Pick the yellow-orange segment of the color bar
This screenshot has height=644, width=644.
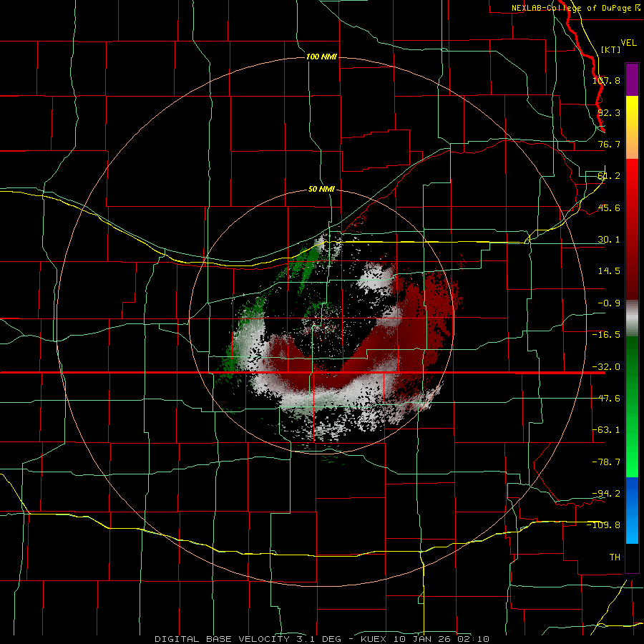(632, 127)
